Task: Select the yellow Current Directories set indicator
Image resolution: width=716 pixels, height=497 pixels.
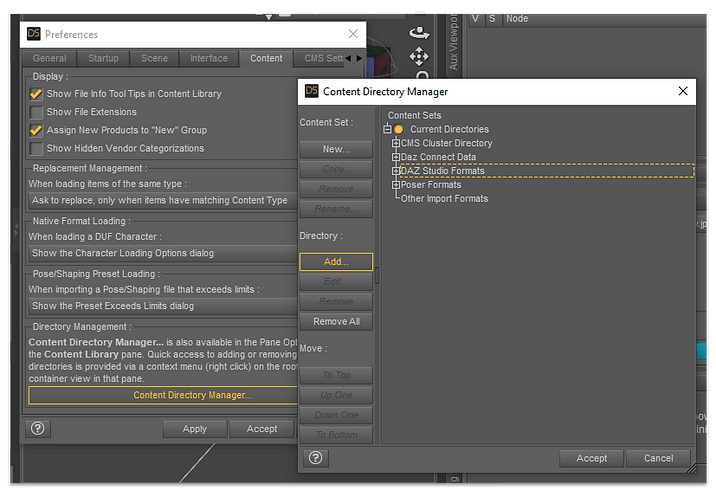Action: click(x=399, y=129)
